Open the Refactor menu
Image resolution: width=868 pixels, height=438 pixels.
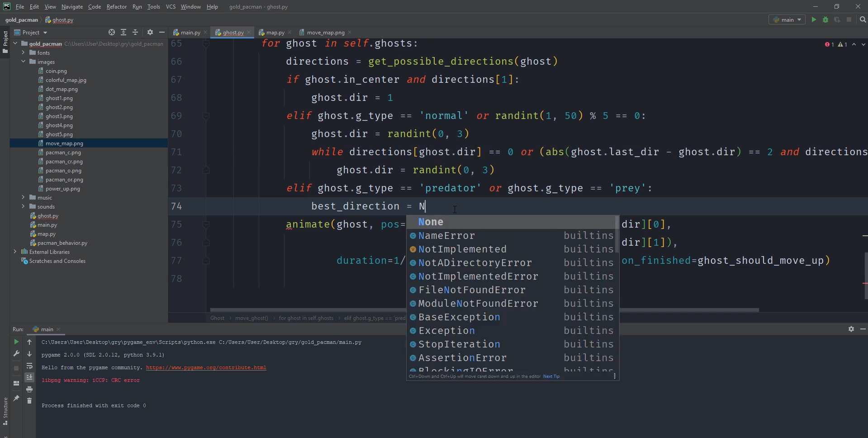[x=116, y=7]
